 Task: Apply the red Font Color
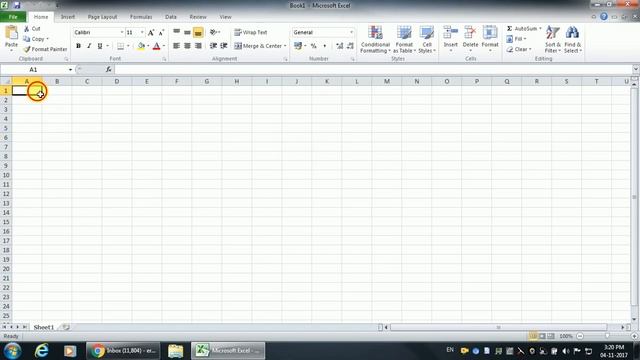coord(156,46)
